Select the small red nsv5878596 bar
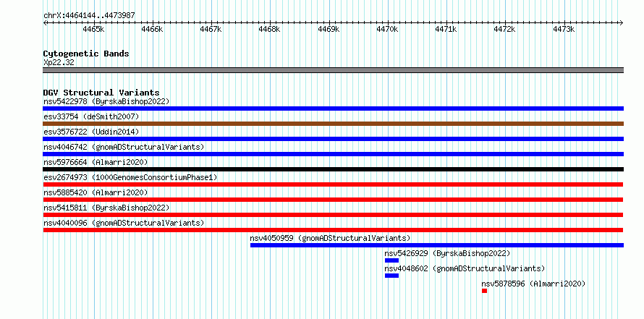 [x=485, y=291]
